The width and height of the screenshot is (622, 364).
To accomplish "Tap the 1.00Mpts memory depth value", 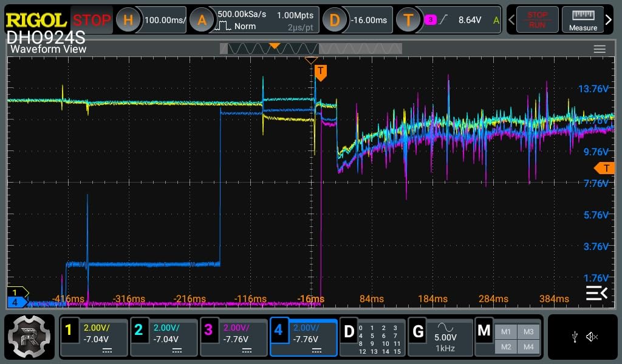I will tap(295, 15).
